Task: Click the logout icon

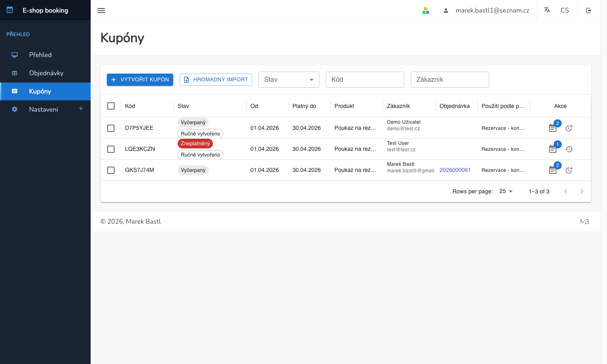Action: coord(589,11)
